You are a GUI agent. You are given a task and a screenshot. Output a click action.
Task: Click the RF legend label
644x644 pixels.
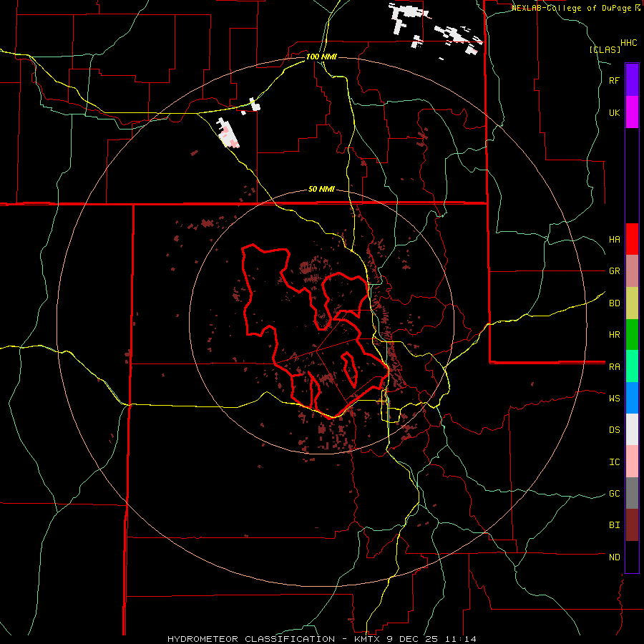pos(614,80)
